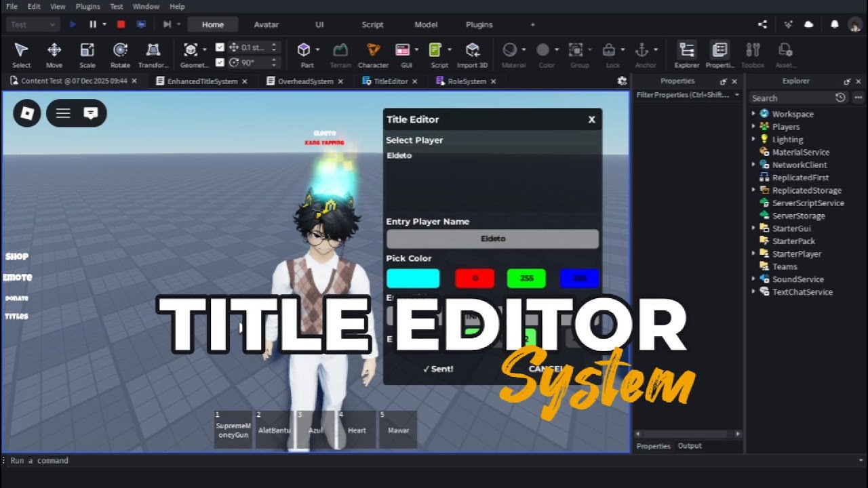Image resolution: width=868 pixels, height=488 pixels.
Task: Activate the Rotate tool
Action: (120, 55)
